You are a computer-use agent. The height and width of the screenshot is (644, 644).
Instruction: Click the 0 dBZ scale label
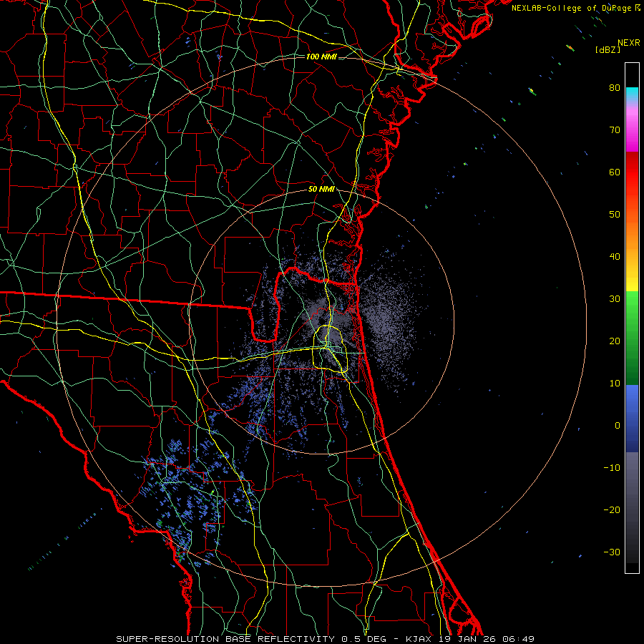618,426
